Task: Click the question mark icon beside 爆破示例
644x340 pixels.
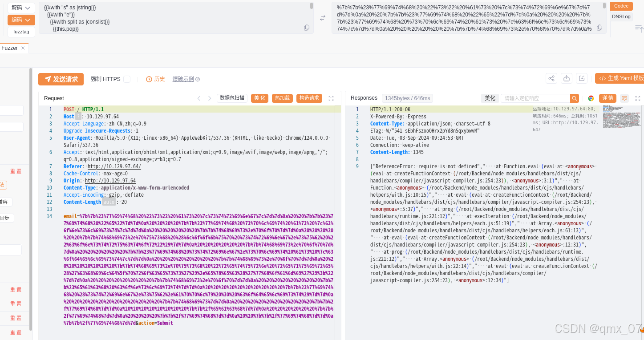Action: coord(198,79)
